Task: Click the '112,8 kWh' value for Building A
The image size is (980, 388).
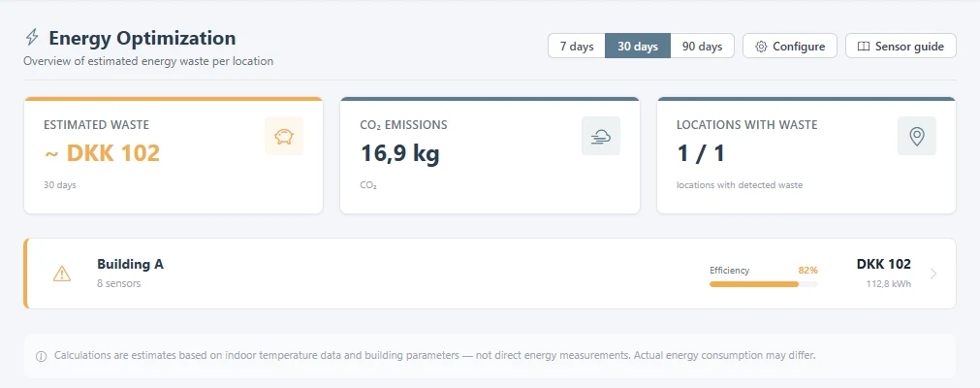Action: coord(888,283)
